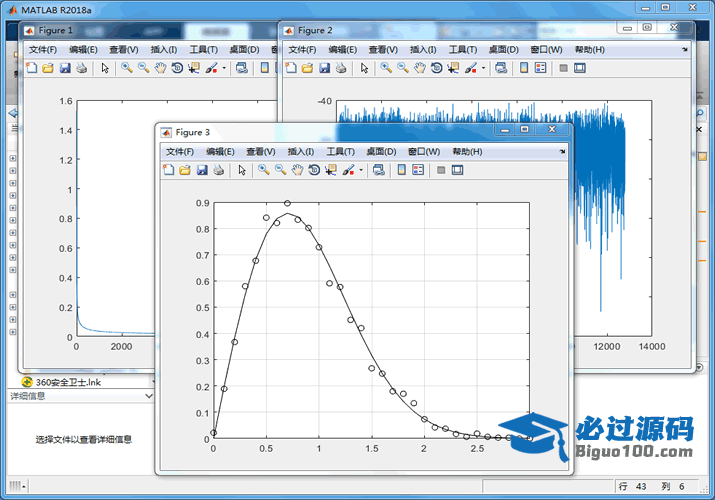Expand the top tree node in file browser
Screen dimensions: 715x500
pos(12,157)
